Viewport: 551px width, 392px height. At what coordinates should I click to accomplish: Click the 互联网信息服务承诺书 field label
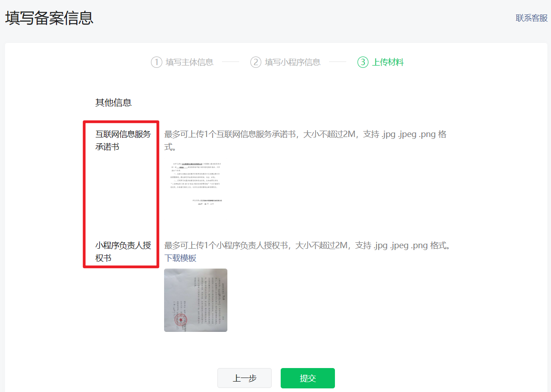(123, 141)
